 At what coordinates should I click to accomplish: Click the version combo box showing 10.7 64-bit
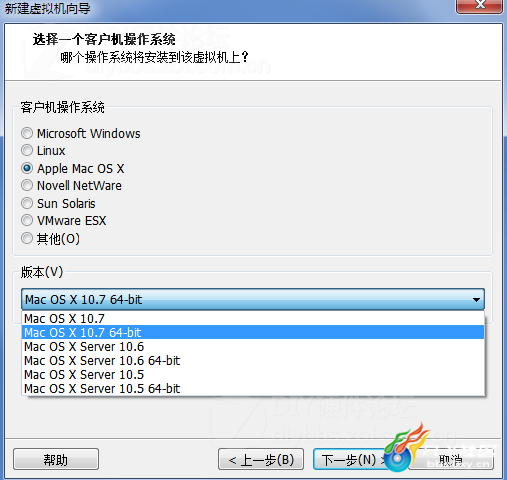(253, 299)
